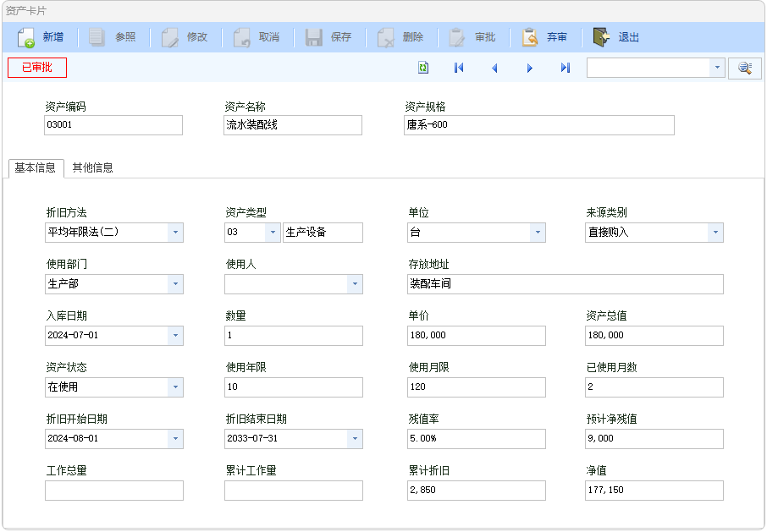Click the empty 工作总量 field
Viewport: 767px width, 532px height.
[114, 491]
